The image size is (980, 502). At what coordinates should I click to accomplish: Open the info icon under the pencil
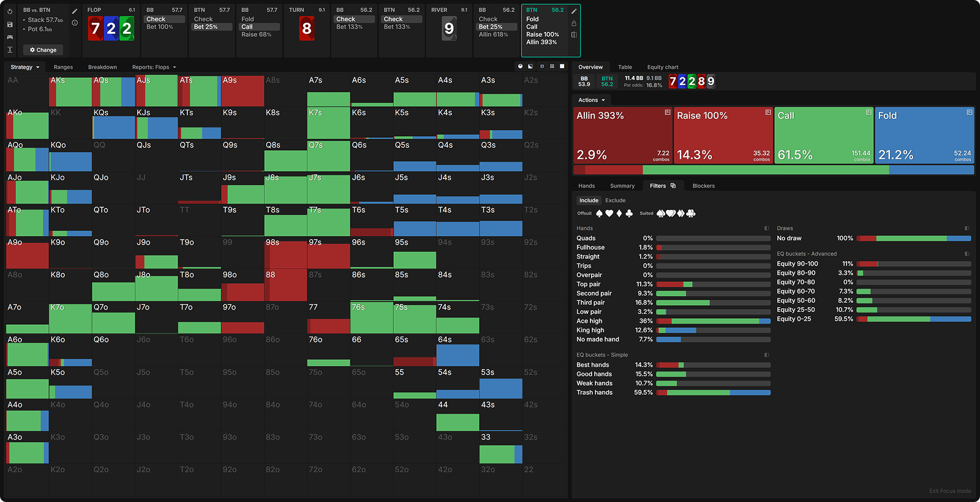tap(75, 23)
